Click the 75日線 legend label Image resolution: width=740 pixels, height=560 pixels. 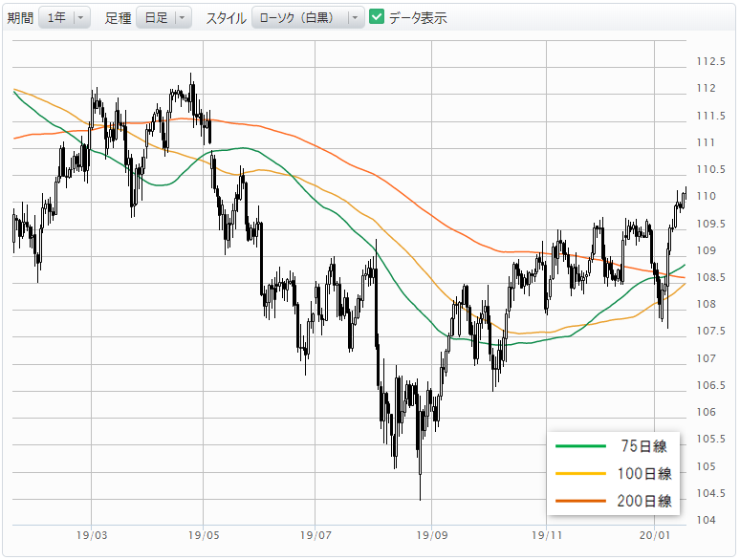pyautogui.click(x=643, y=446)
